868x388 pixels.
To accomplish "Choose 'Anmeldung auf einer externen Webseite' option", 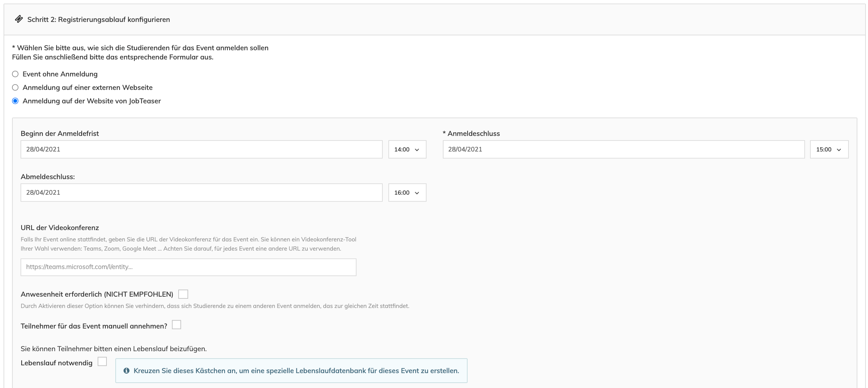I will (x=15, y=87).
